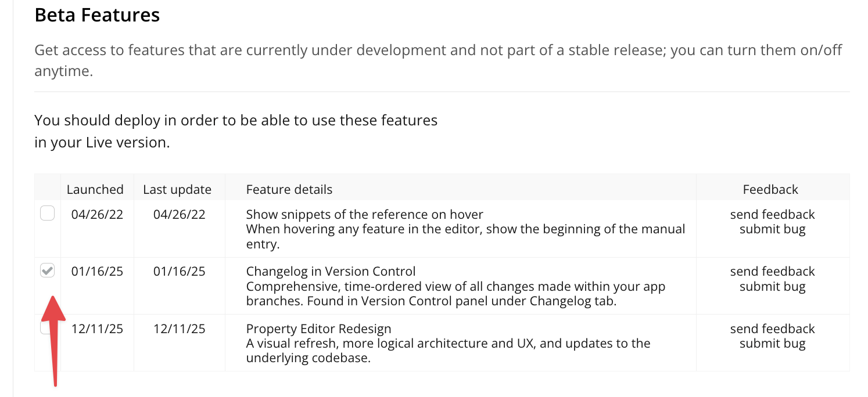
Task: Select the 'Changelog in Version Control' feature title
Action: (331, 271)
